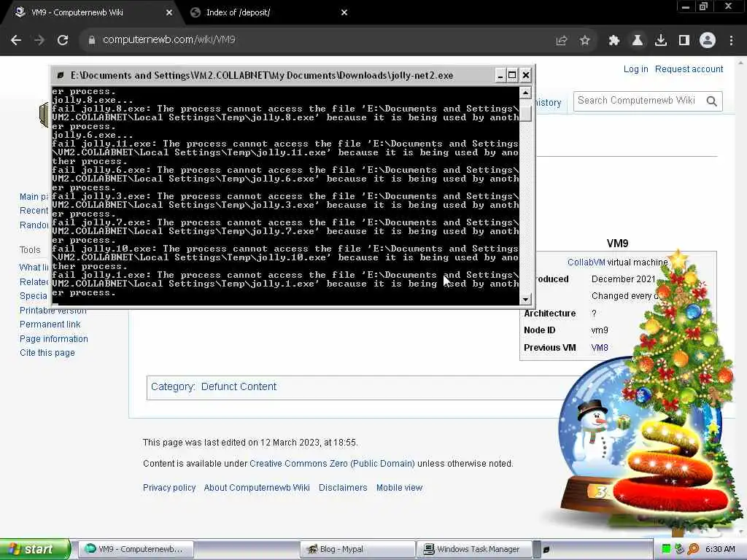Screen dimensions: 747x560
Task: Open the Privacy policy footer link
Action: (x=169, y=488)
